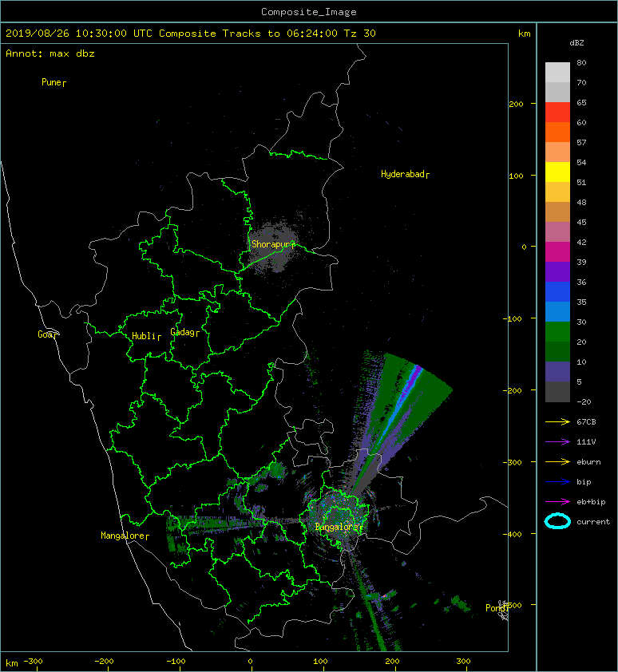Click the km unit label at top right
The height and width of the screenshot is (672, 618).
pos(525,34)
